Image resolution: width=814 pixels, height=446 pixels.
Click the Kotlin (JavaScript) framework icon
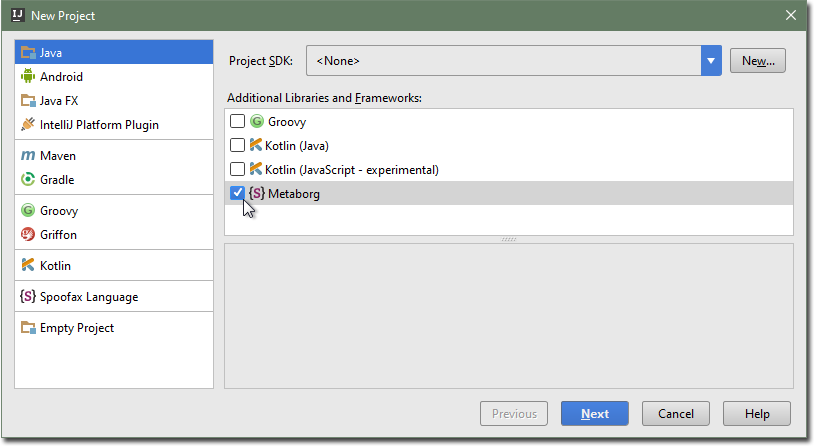pos(255,169)
